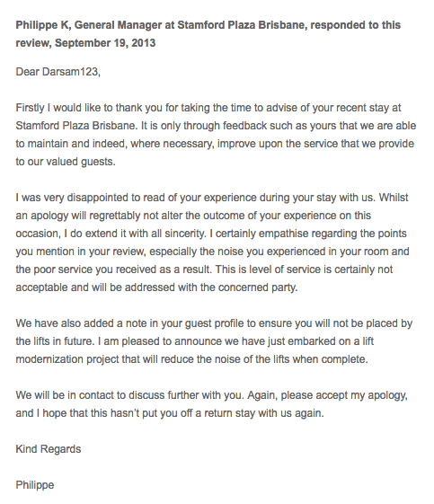Click the phrase guest profile
Viewport: 434px width, 504px height.
(x=215, y=323)
